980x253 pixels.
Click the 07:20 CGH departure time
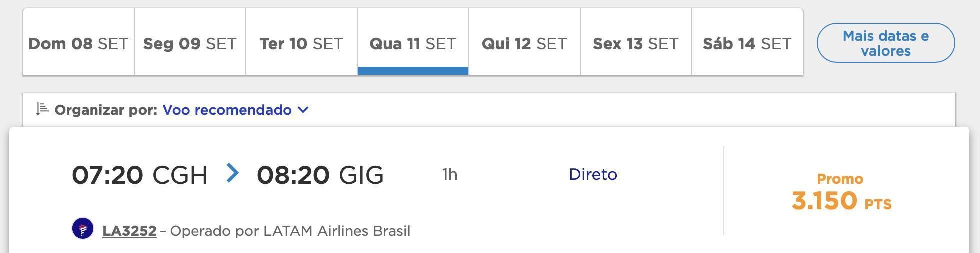coord(139,175)
